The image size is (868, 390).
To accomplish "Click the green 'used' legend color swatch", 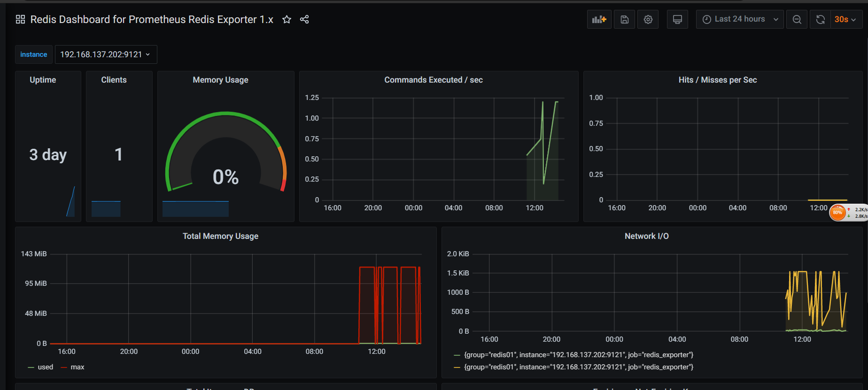I will (31, 367).
